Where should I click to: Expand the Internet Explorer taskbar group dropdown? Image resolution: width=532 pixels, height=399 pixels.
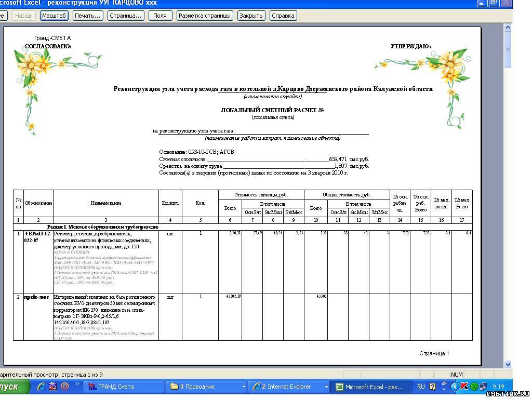pos(327,387)
